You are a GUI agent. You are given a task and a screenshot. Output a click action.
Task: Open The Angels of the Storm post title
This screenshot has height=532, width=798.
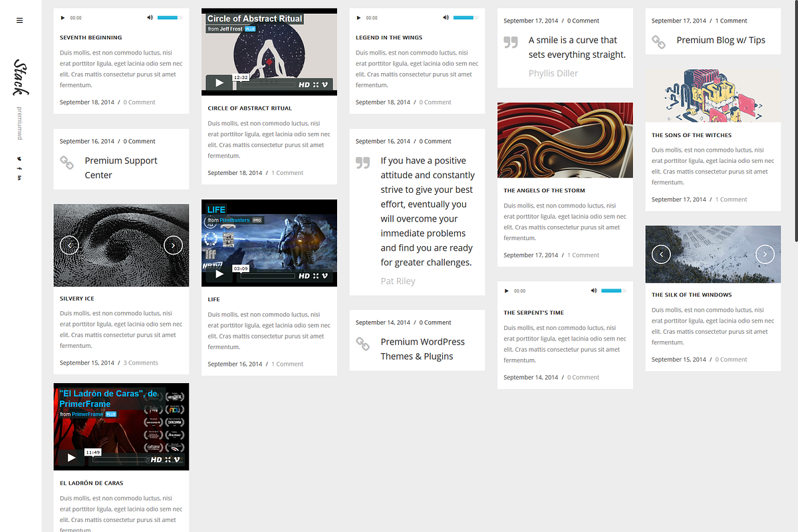[x=544, y=191]
